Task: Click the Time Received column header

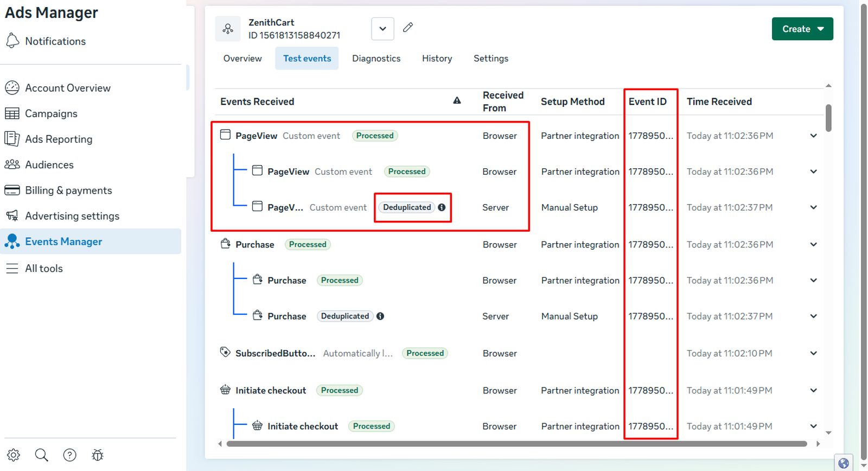Action: pyautogui.click(x=719, y=101)
